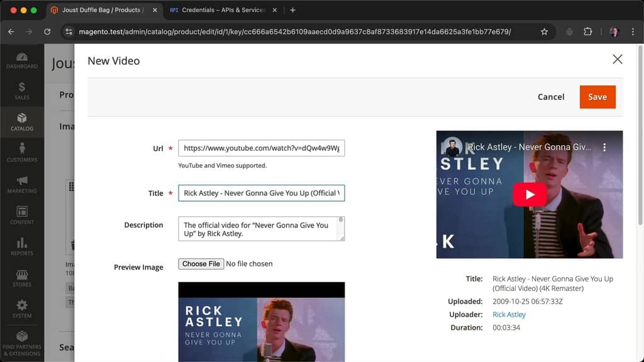Screen dimensions: 644x362
Task: Click the '00:03:34' duration value
Action: (x=506, y=327)
